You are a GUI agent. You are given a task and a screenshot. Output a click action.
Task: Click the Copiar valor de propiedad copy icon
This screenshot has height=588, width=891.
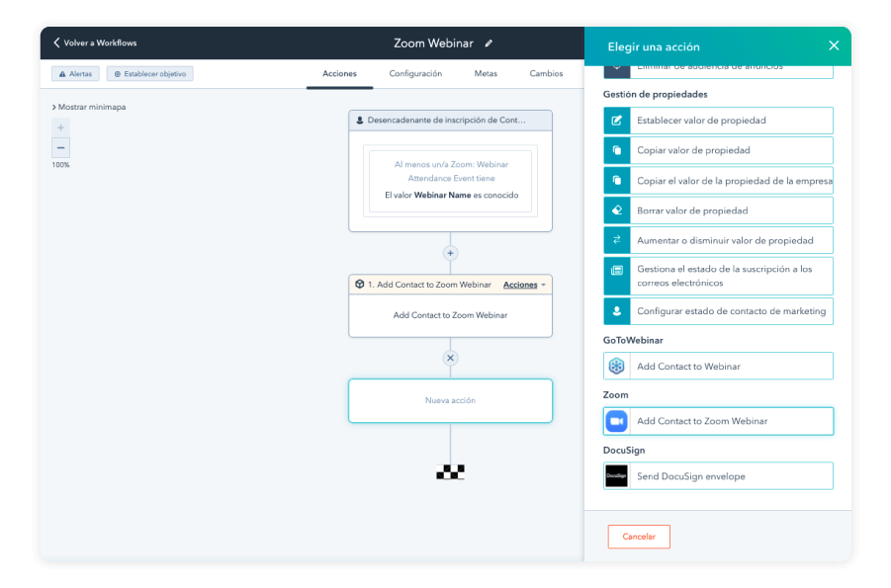pyautogui.click(x=616, y=150)
